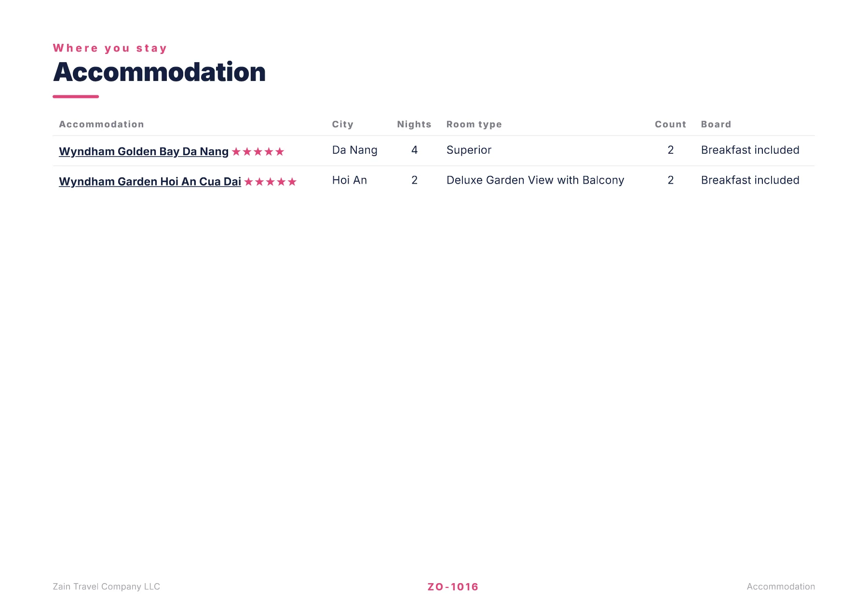Select the Hoi An city cell
This screenshot has width=868, height=613.
pyautogui.click(x=350, y=180)
